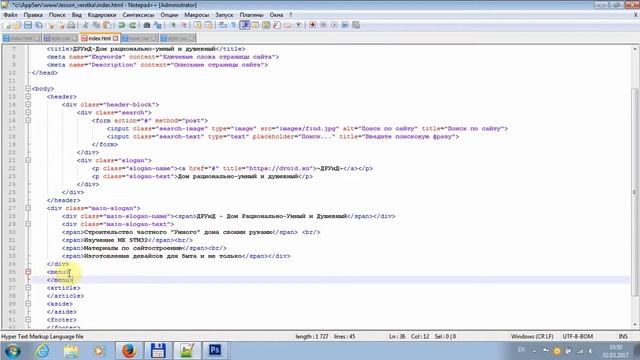This screenshot has width=640, height=360.
Task: Open the Поиск menu
Action: (57, 15)
